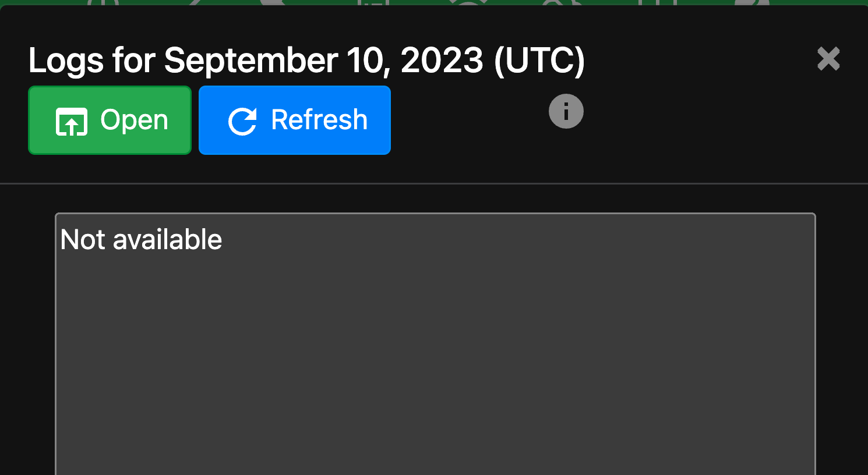Click the divider line below the header buttons
868x475 pixels.
[434, 183]
